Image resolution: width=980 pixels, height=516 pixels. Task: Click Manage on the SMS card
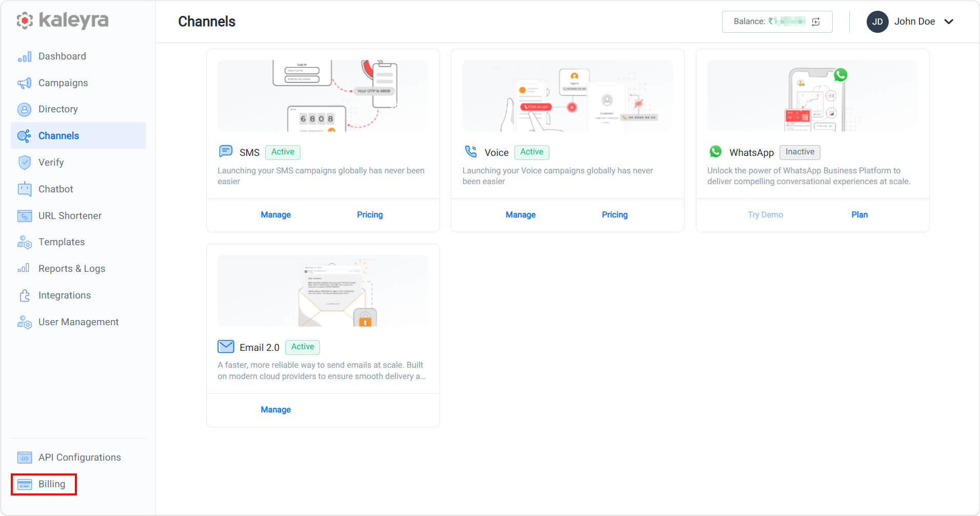click(276, 215)
